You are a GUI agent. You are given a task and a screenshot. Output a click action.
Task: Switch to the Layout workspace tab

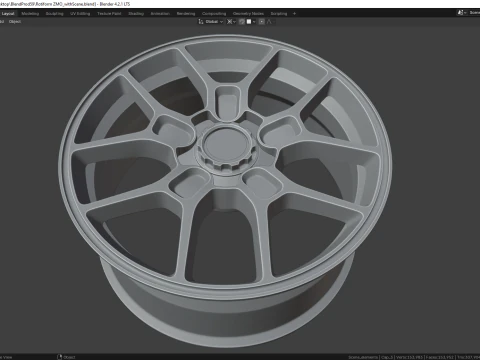(8, 14)
